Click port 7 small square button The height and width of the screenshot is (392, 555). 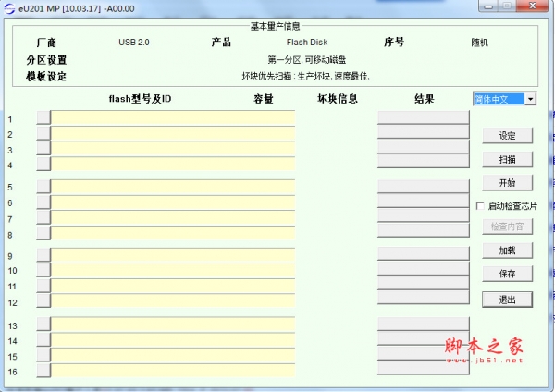point(43,217)
